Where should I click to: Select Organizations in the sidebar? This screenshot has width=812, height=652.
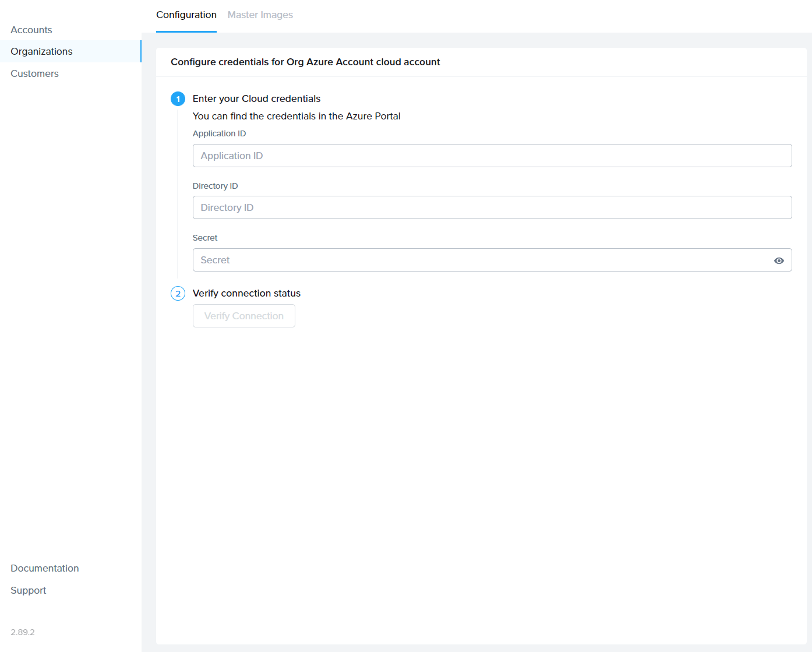tap(41, 51)
